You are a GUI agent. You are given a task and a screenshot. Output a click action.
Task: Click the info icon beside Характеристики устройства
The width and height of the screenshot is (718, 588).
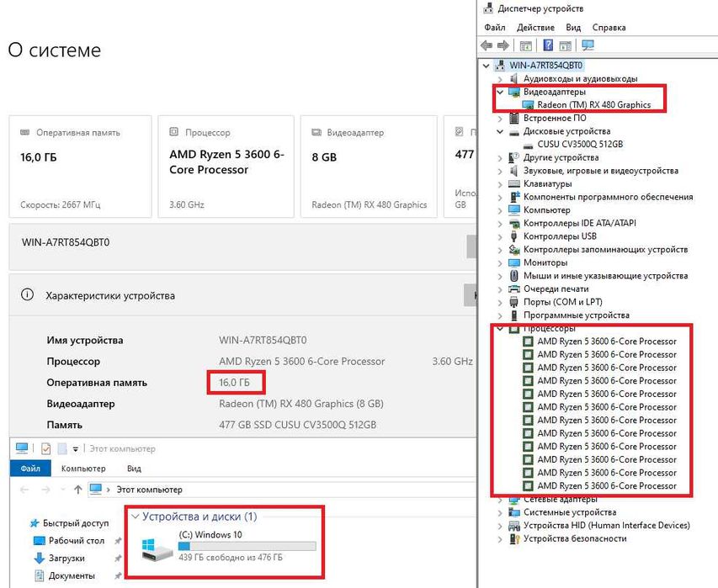pos(27,294)
